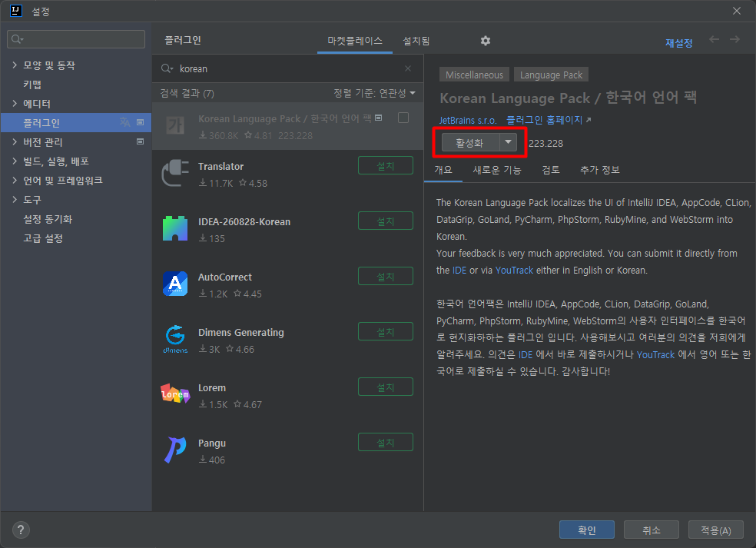Click the 적용(A) button

[x=716, y=530]
